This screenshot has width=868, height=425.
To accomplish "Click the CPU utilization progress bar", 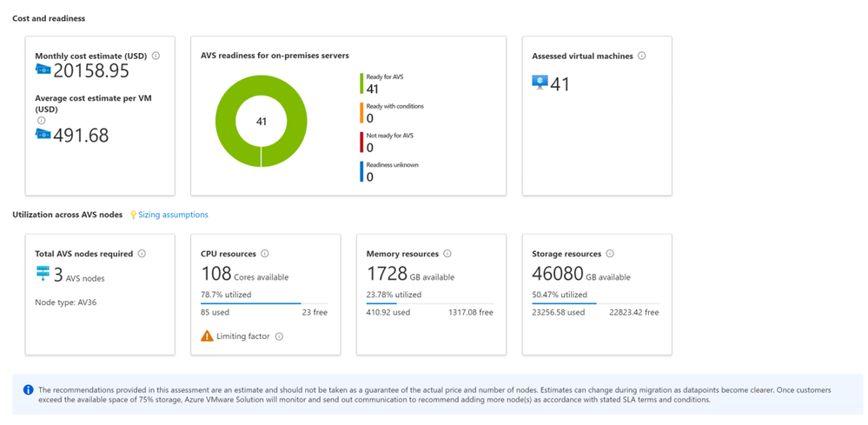I will [x=264, y=303].
